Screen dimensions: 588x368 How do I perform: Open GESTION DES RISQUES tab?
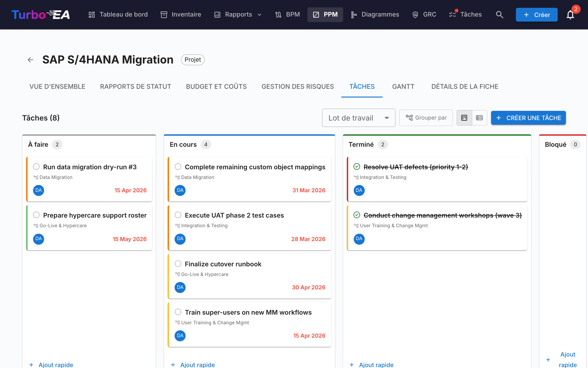click(298, 87)
